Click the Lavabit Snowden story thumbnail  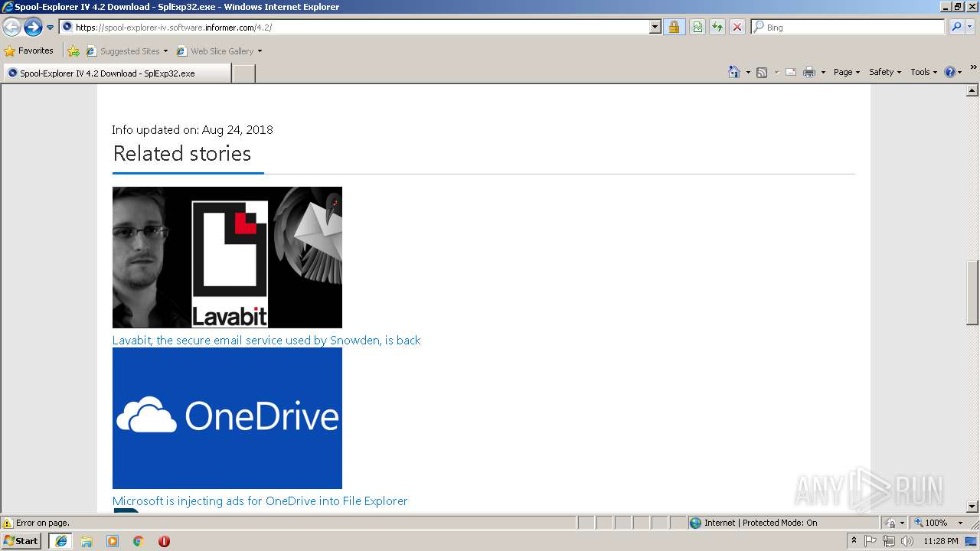point(227,257)
